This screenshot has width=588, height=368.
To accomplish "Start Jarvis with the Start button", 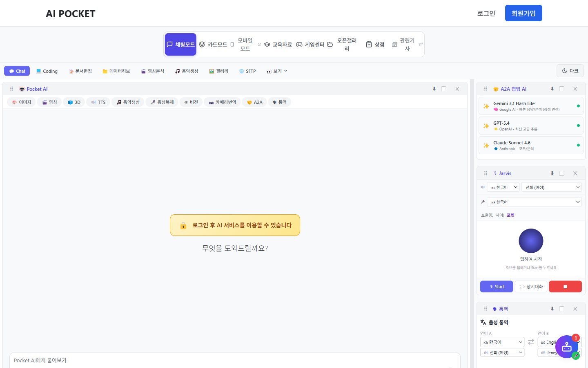I will pos(497,287).
